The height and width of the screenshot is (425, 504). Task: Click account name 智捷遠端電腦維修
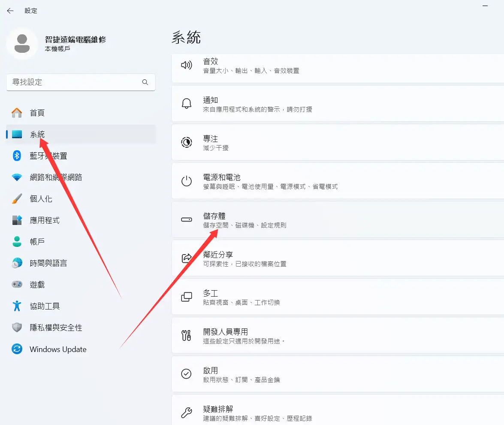click(x=75, y=39)
